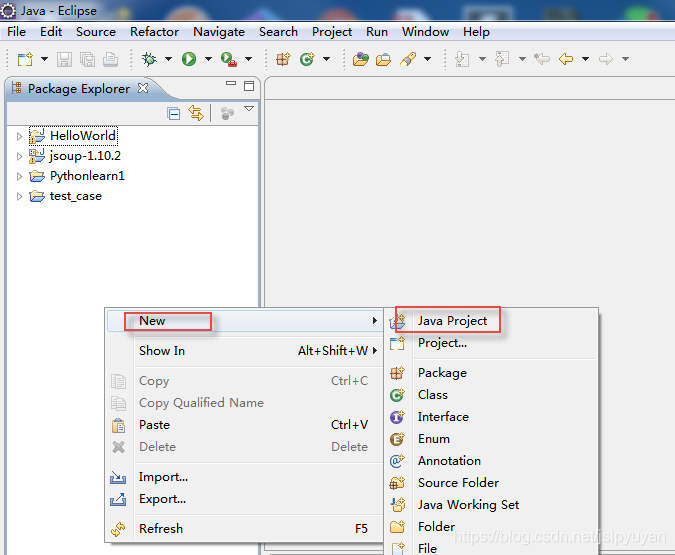This screenshot has height=555, width=675.
Task: Click the Open Task folder icon
Action: click(x=383, y=59)
